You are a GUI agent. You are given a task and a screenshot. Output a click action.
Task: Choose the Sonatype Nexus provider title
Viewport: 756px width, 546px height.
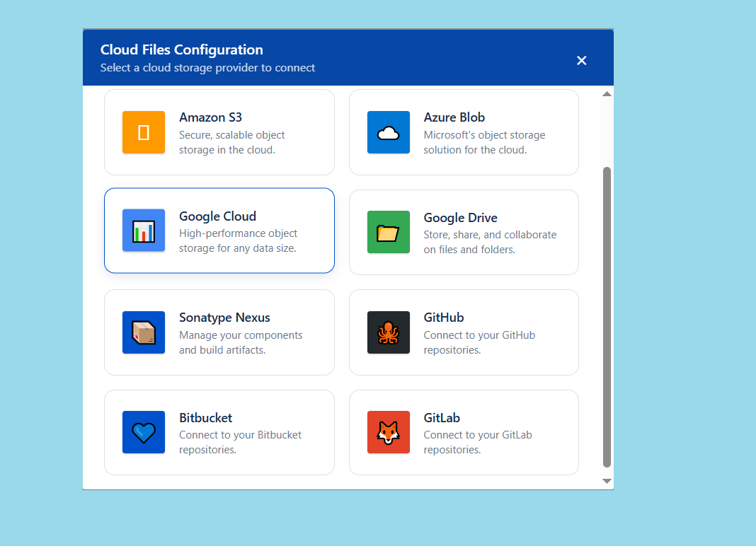(x=224, y=318)
